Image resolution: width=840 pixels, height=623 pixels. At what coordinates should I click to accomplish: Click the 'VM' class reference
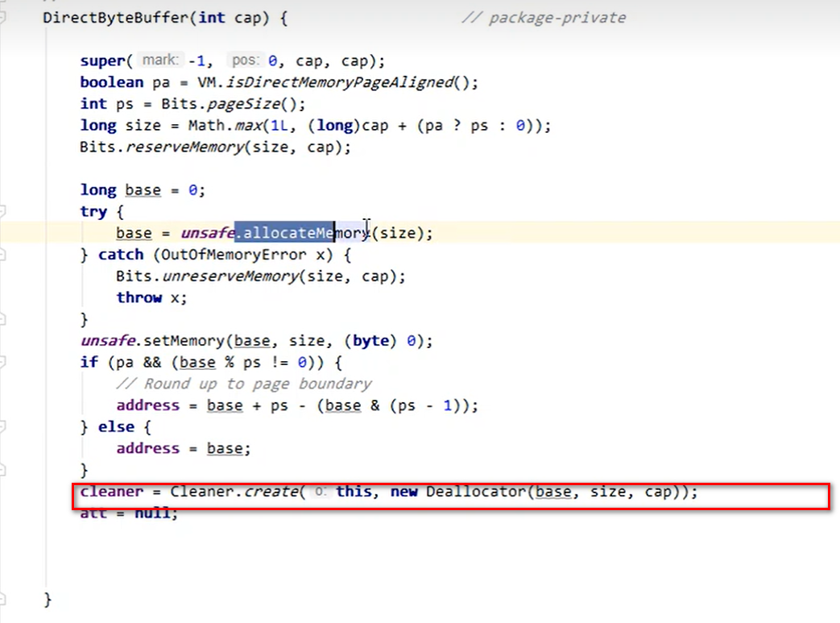coord(205,82)
